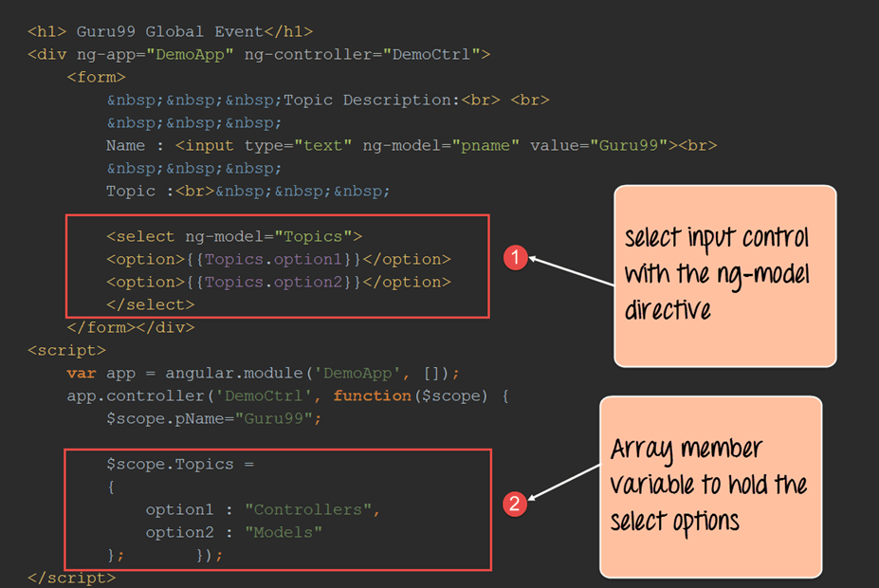879x588 pixels.
Task: Select the {{Topics.option1}} option line
Action: (279, 259)
